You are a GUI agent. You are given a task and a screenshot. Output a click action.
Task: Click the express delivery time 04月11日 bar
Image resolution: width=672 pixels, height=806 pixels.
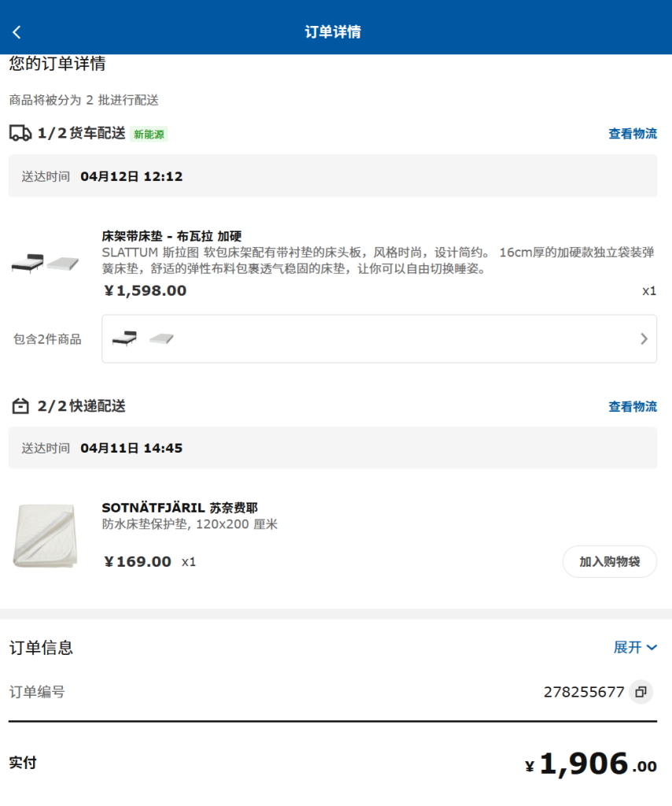click(332, 448)
